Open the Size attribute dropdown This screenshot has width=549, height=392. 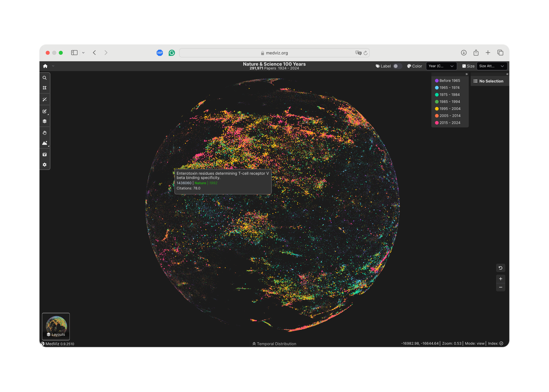[x=492, y=66]
